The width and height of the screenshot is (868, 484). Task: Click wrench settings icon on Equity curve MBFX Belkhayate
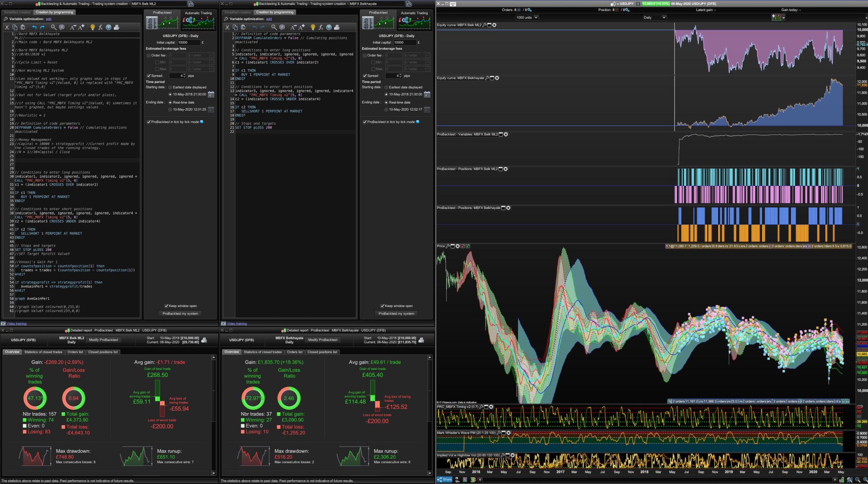pyautogui.click(x=487, y=78)
